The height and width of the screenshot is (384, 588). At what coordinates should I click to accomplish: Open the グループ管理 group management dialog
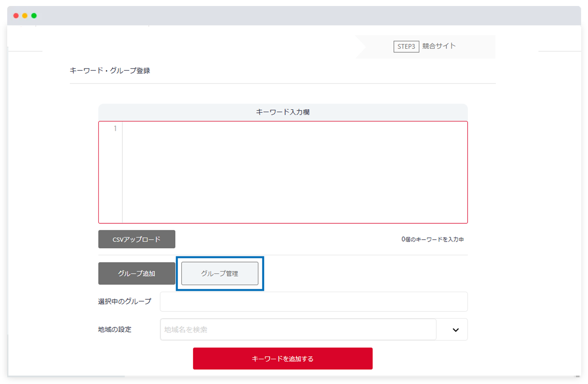click(219, 273)
